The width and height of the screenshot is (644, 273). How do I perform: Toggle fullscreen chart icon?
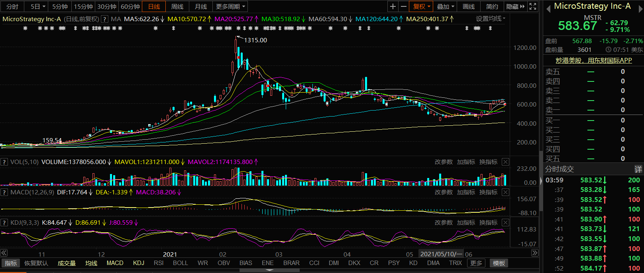click(533, 6)
